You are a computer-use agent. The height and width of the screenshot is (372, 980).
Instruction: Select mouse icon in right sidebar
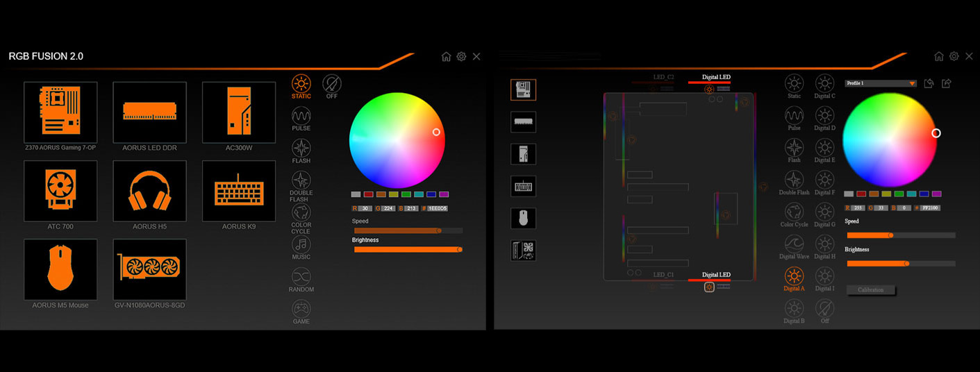(523, 218)
